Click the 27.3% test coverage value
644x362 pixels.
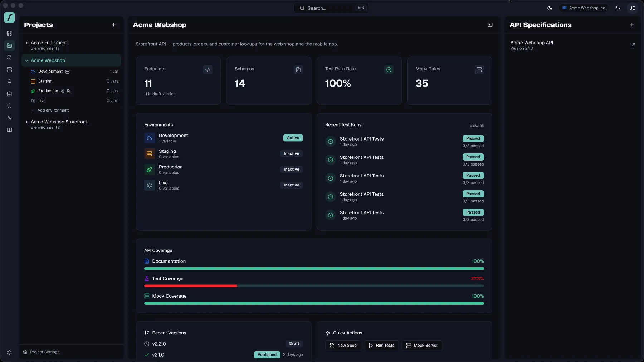[477, 279]
